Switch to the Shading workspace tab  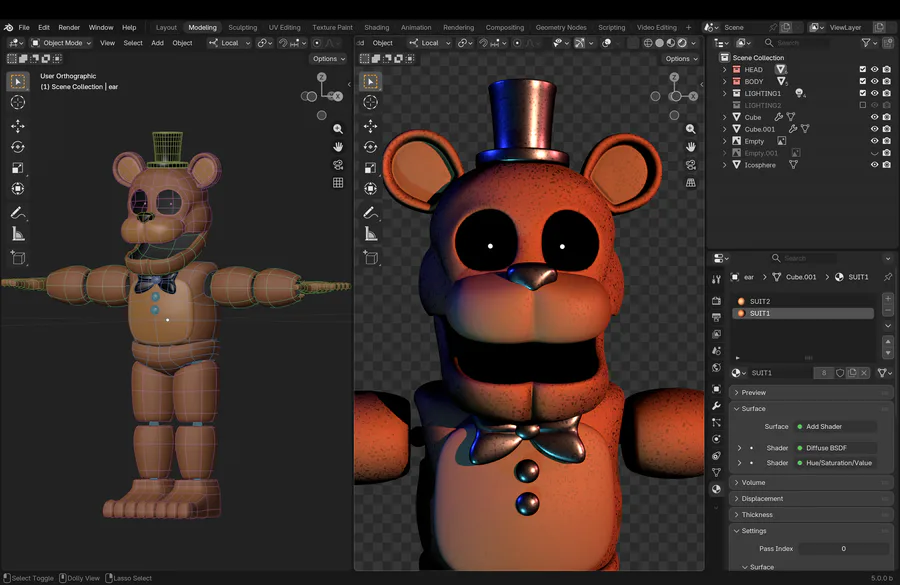pyautogui.click(x=377, y=27)
